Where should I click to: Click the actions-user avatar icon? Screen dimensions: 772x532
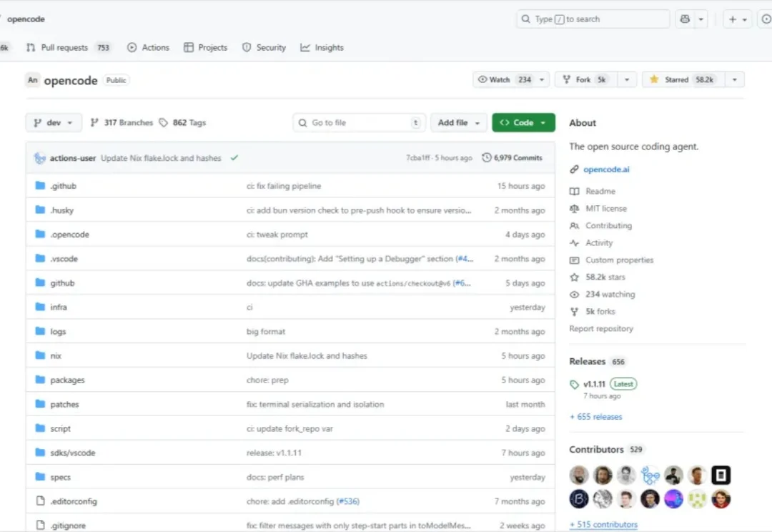pyautogui.click(x=40, y=158)
